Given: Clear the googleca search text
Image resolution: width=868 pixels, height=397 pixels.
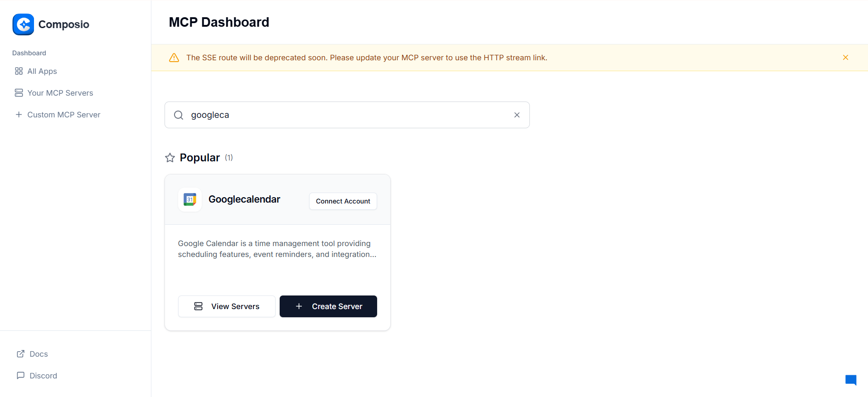Looking at the screenshot, I should (x=517, y=115).
